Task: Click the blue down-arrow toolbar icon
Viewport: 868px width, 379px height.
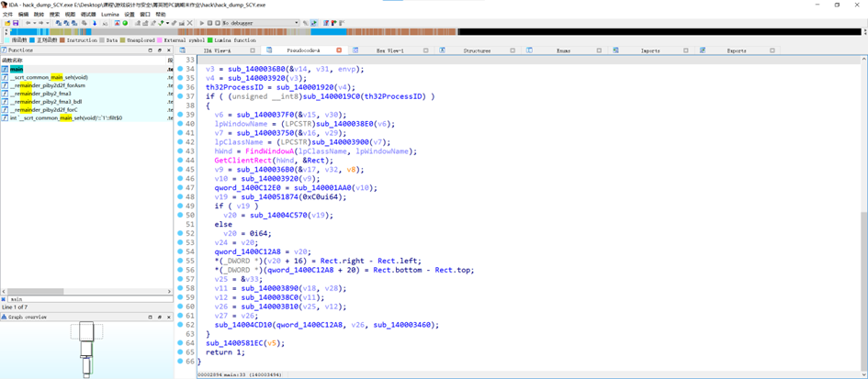Action: click(95, 23)
